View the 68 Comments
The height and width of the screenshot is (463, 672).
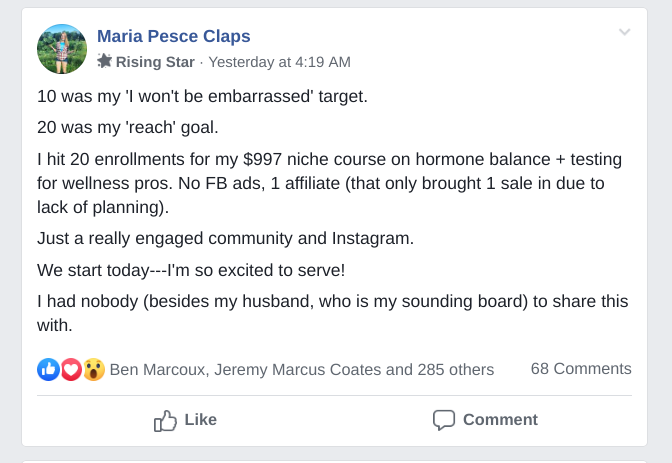(581, 369)
